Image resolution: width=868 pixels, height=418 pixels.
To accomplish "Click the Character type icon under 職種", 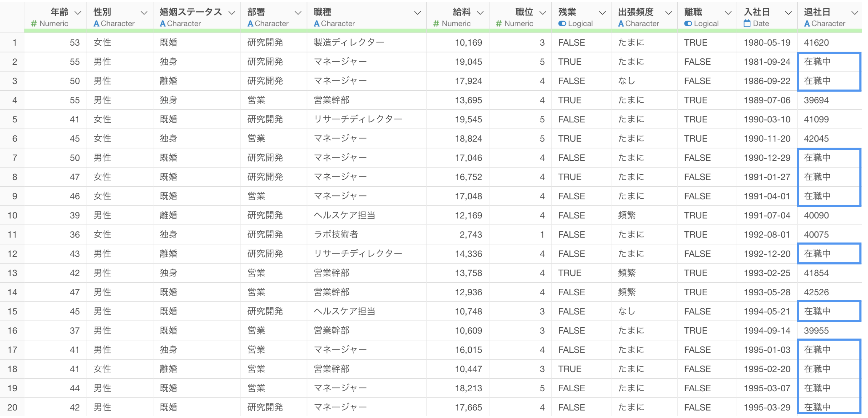I will (317, 24).
